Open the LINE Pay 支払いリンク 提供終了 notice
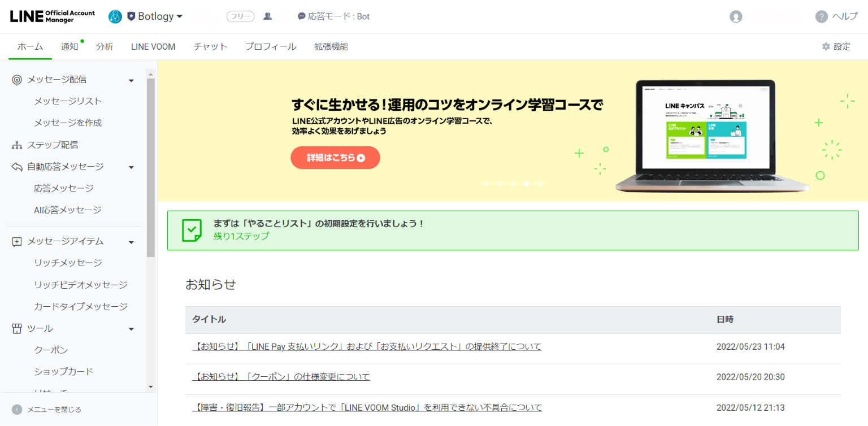This screenshot has height=426, width=868. (367, 346)
